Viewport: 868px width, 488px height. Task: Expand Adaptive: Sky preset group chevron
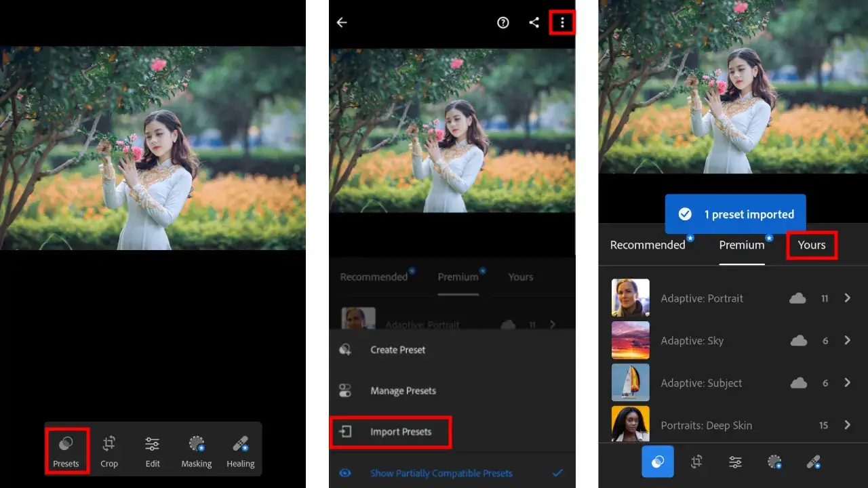[847, 340]
